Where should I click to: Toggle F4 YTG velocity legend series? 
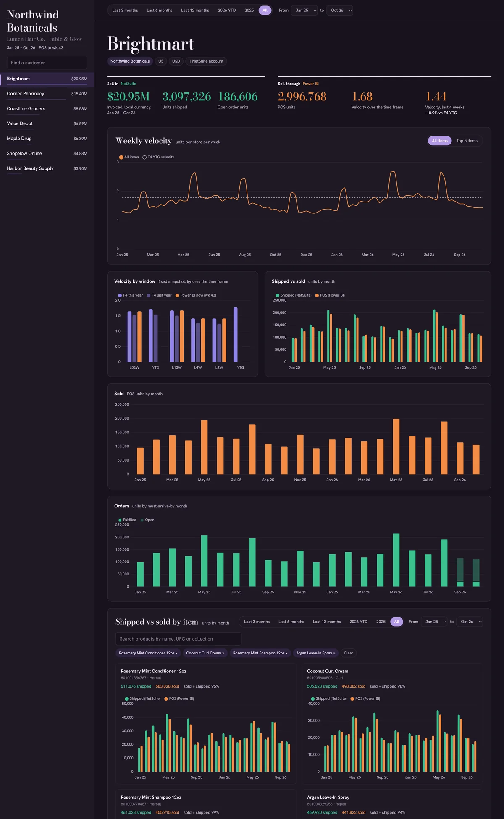coord(158,157)
